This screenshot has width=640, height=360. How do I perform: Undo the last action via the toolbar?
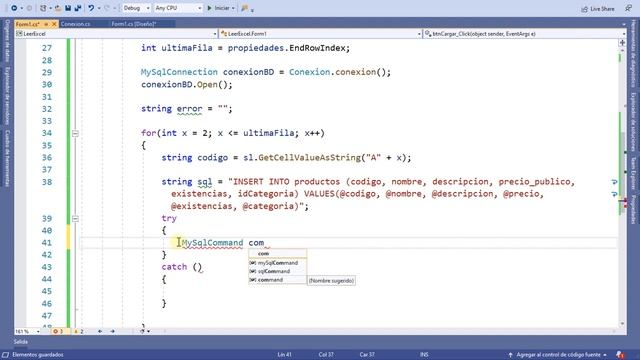coord(91,8)
